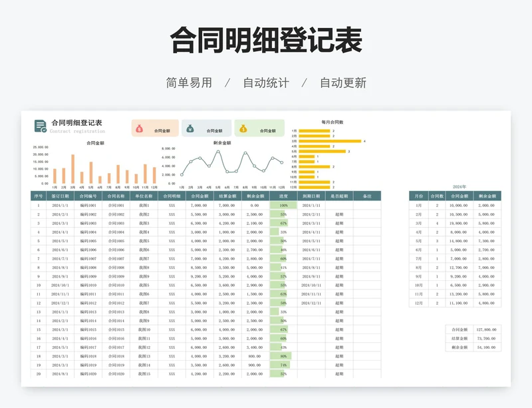Click the teal yen money bag icon
Screen dimensions: 532x408
point(190,128)
